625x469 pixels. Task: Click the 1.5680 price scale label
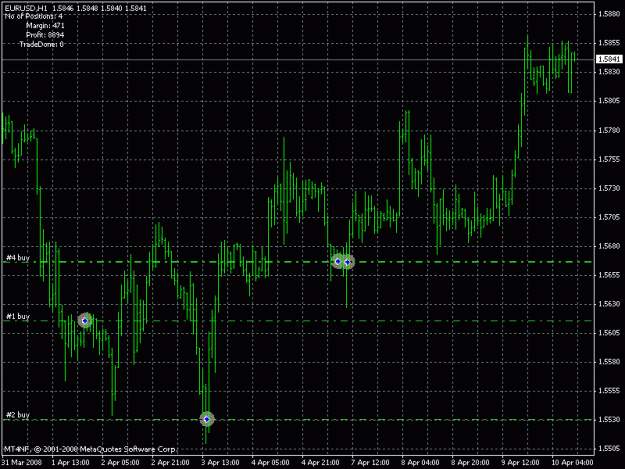(609, 246)
